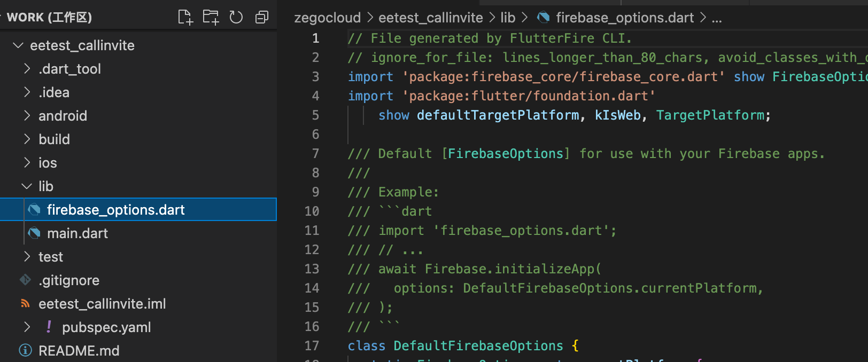This screenshot has width=868, height=362.
Task: Click the git icon beside .gitignore
Action: [25, 280]
